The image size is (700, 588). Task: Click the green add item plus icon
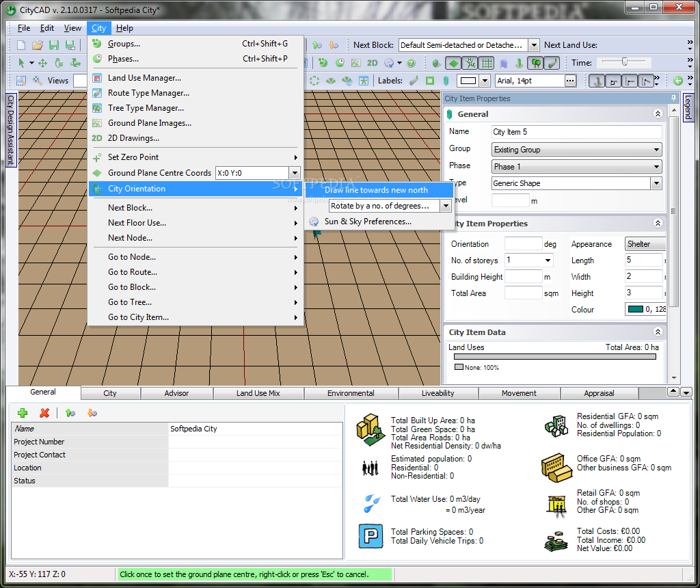pos(23,413)
